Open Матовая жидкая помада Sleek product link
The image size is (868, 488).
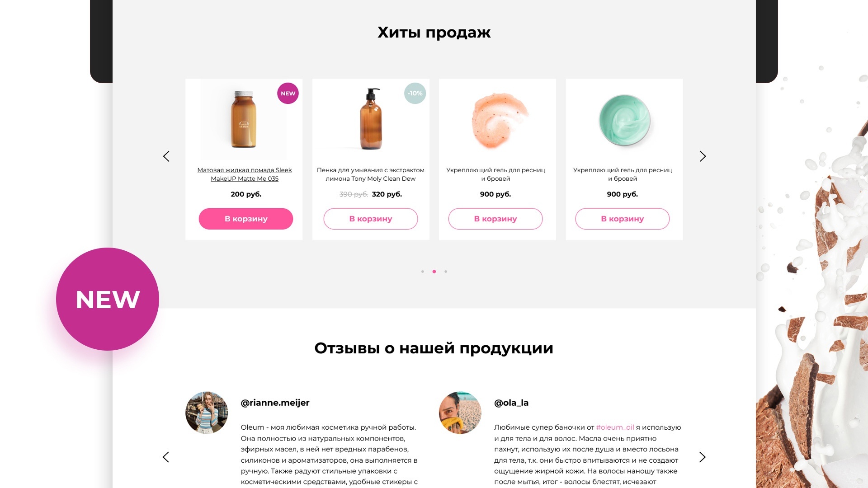pos(245,174)
